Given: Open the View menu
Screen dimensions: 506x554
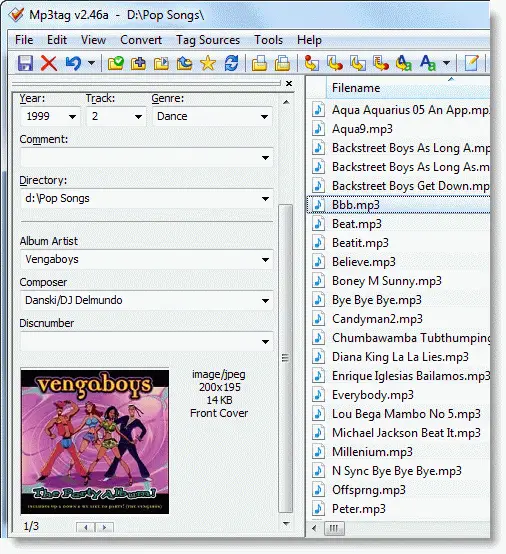Looking at the screenshot, I should click(93, 40).
